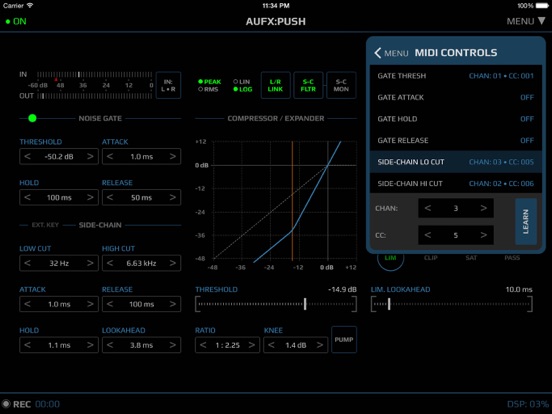Decrease KNEE 1.4 dB value
The height and width of the screenshot is (414, 552).
pyautogui.click(x=271, y=345)
